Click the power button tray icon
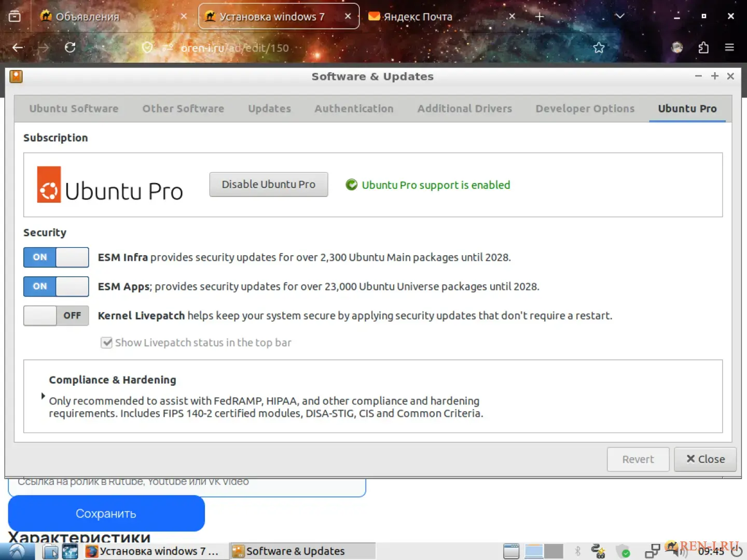The height and width of the screenshot is (560, 747). pyautogui.click(x=737, y=551)
